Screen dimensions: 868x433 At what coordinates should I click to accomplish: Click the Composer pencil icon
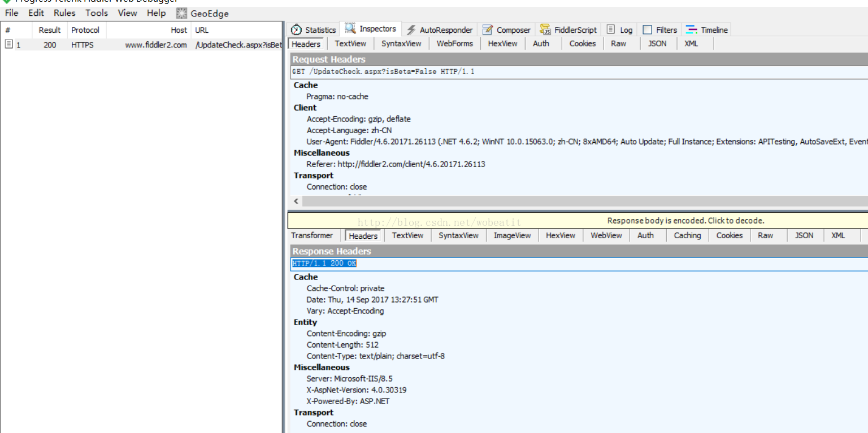(x=487, y=30)
